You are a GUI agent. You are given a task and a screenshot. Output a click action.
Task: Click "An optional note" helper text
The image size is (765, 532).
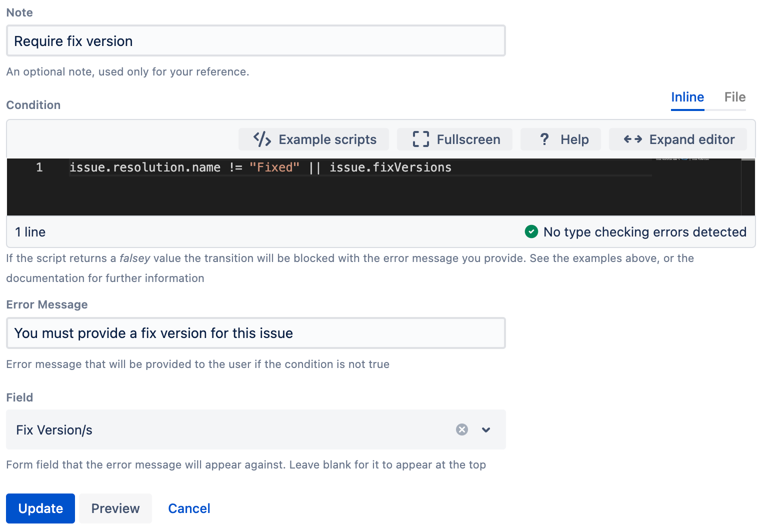coord(127,71)
